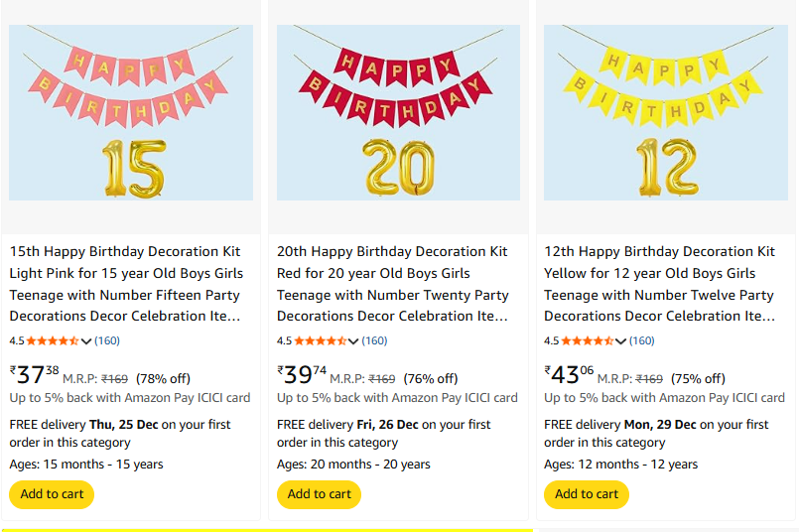
Task: View the 160 reviews for the 15th kit
Action: click(107, 341)
